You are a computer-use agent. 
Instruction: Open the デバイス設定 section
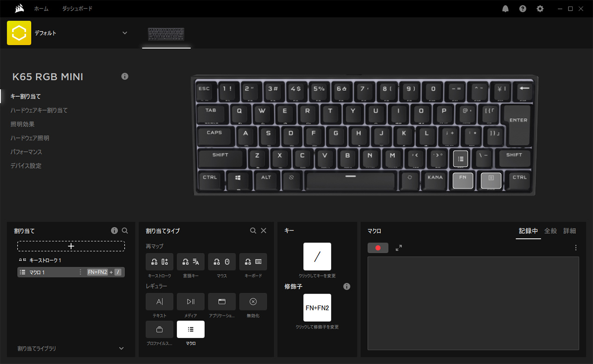pyautogui.click(x=26, y=166)
